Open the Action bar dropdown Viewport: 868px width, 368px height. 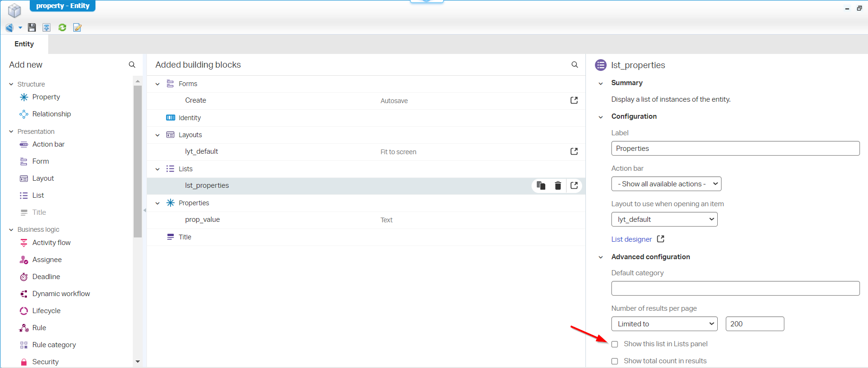click(666, 184)
